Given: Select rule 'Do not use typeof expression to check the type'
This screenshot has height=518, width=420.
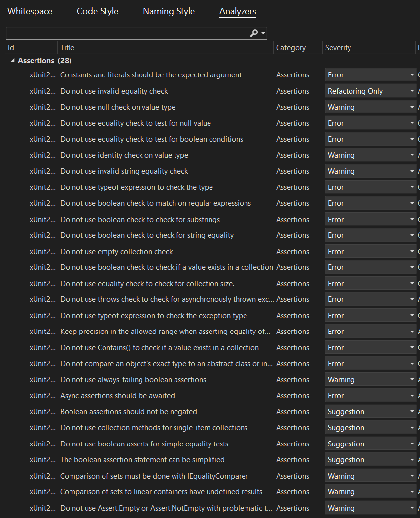Looking at the screenshot, I should (137, 187).
